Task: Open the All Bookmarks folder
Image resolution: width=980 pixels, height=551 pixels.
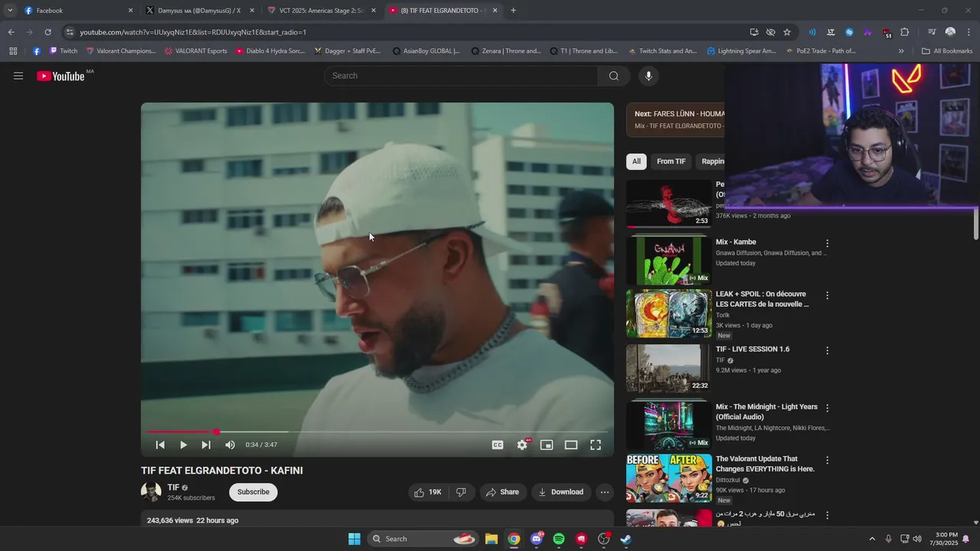Action: point(947,51)
